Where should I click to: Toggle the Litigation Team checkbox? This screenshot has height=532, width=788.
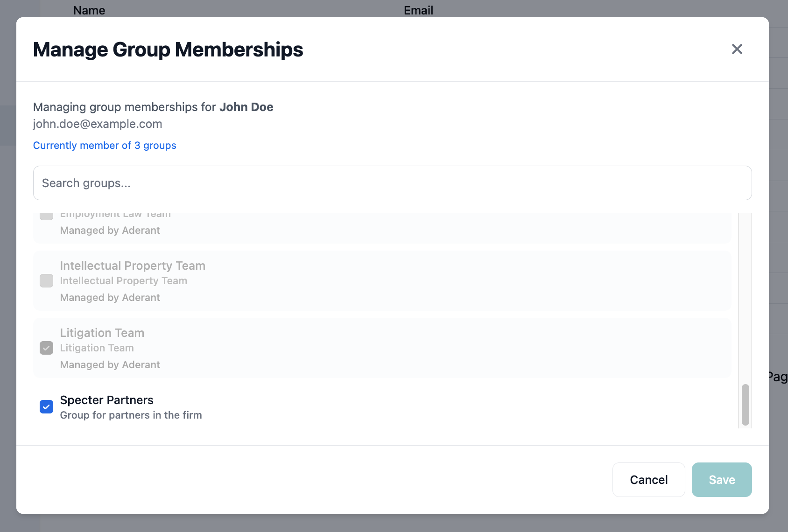[46, 348]
